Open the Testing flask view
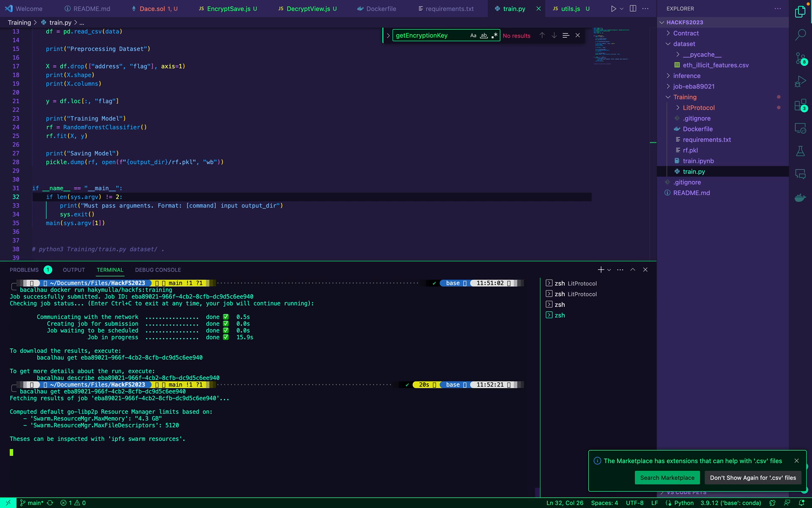 [x=800, y=151]
